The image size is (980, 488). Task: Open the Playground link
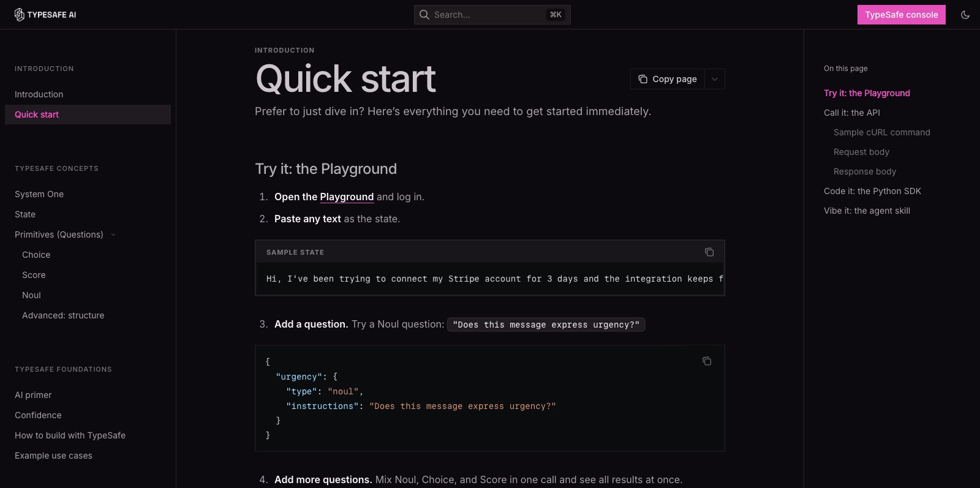tap(347, 197)
